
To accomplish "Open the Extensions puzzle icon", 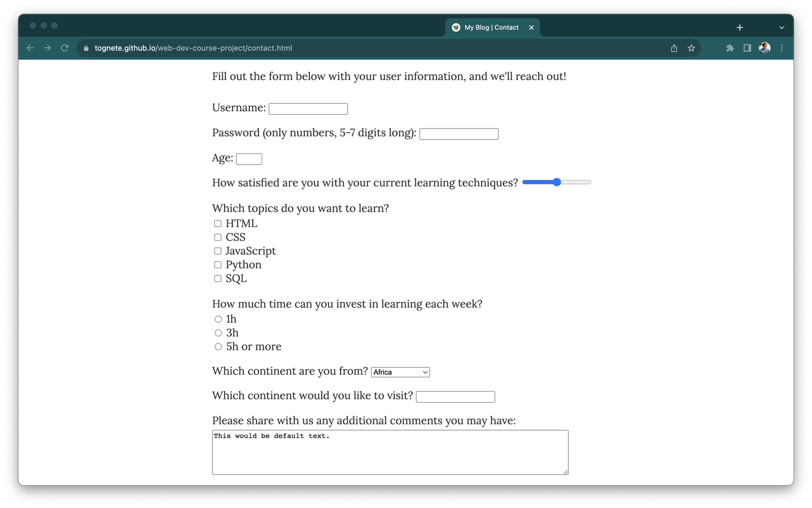I will (730, 48).
